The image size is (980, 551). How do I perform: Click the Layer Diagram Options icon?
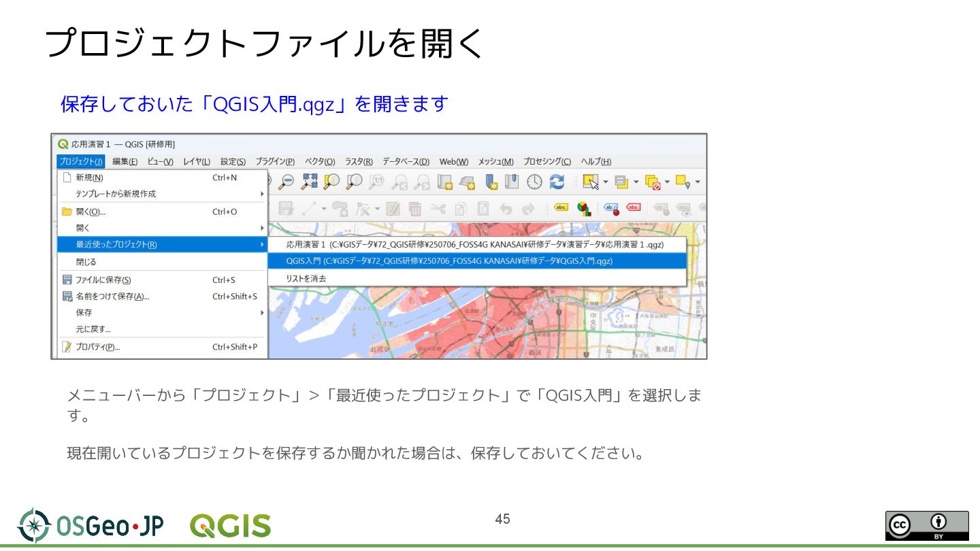tap(583, 209)
